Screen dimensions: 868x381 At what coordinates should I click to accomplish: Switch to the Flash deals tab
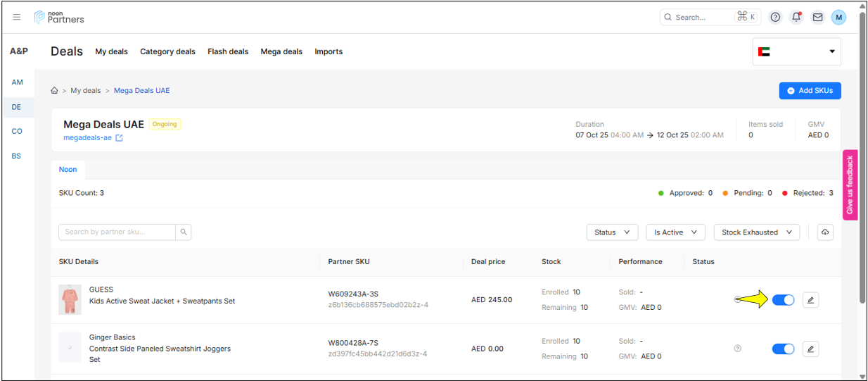coord(228,51)
